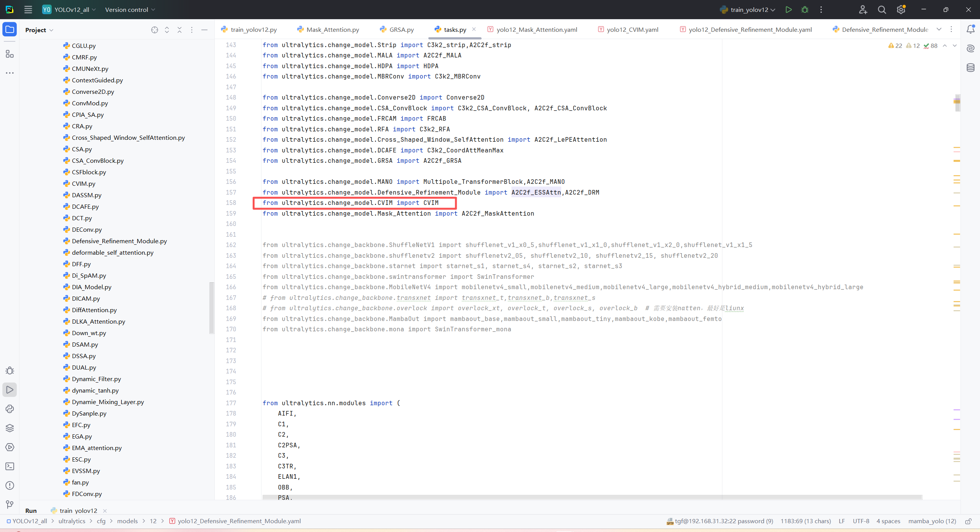Screen dimensions: 980x532
Task: Click the green Run button
Action: tap(788, 10)
